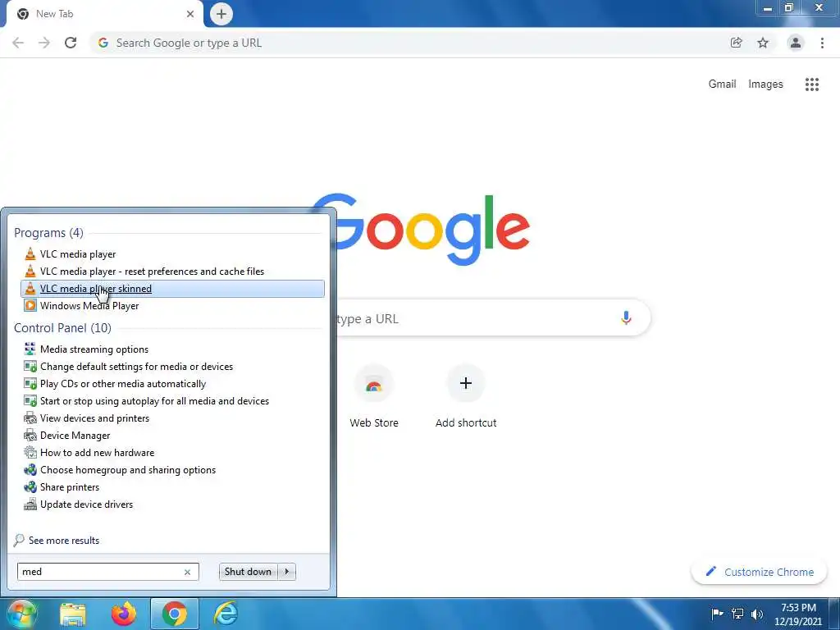840x630 pixels.
Task: Share this page icon in address bar
Action: click(737, 43)
